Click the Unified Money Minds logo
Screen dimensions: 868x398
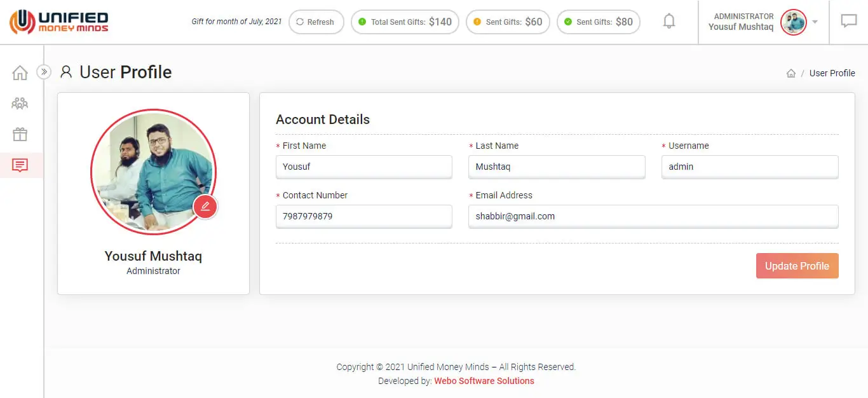[x=59, y=22]
